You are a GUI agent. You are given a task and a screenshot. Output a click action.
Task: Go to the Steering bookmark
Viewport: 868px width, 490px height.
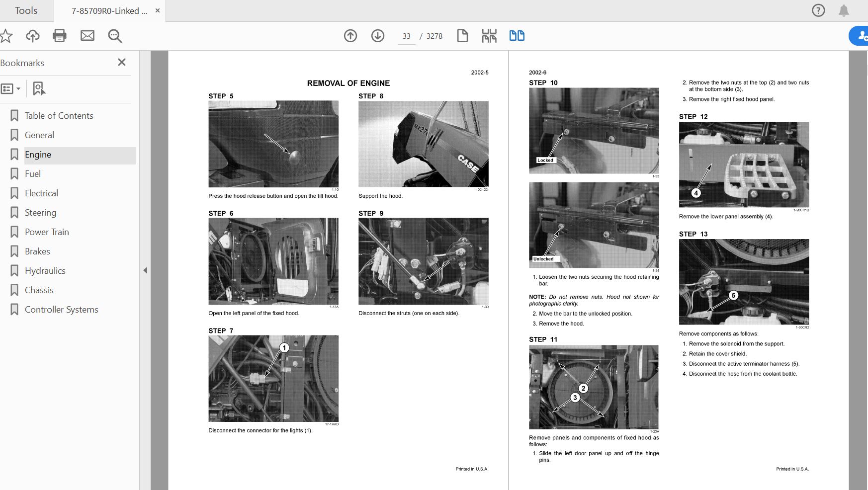(41, 213)
